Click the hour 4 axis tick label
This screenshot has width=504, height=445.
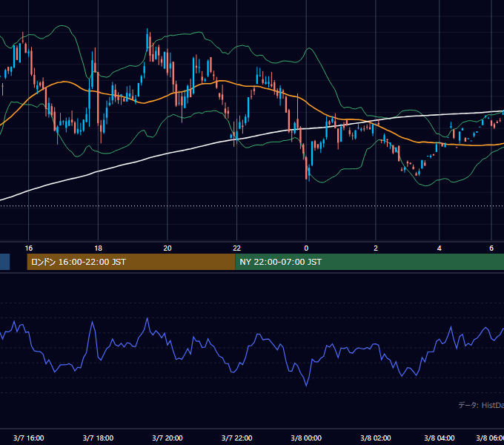[440, 248]
